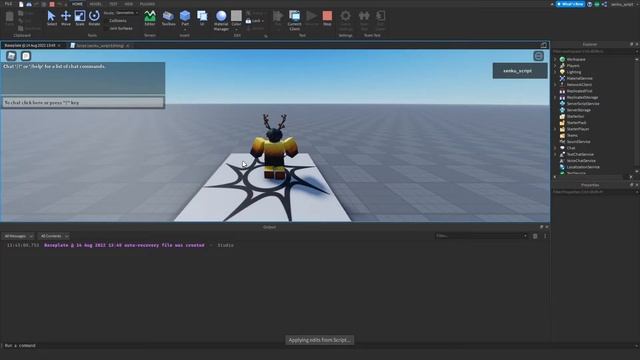This screenshot has width=640, height=360.
Task: Open the Toolbox panel
Action: [x=168, y=18]
